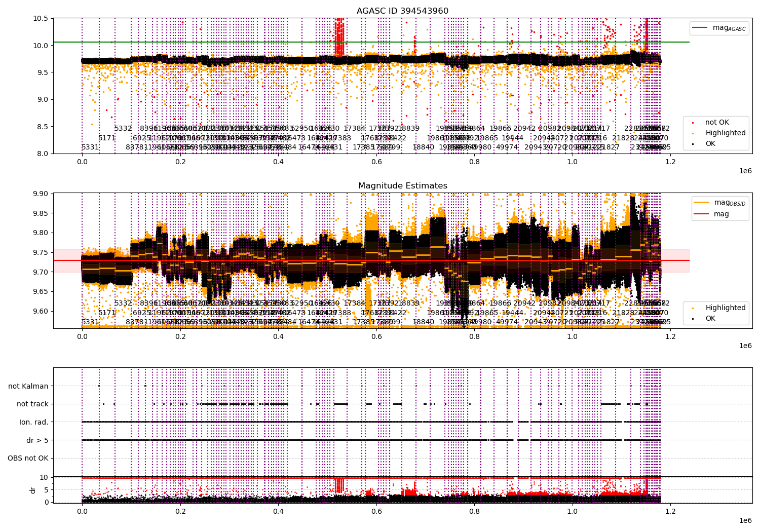
Task: Click the 1.2 x-tick under the top plot
Action: pyautogui.click(x=670, y=162)
